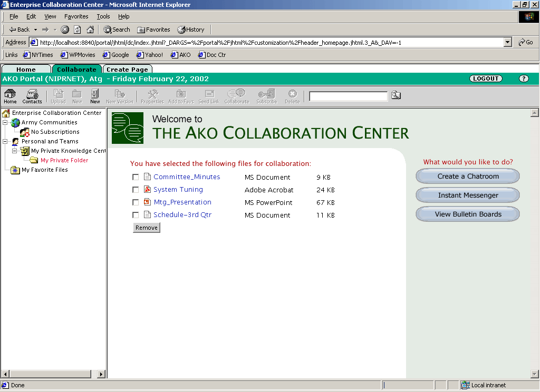
Task: Open Contacts from the portal toolbar
Action: coord(32,95)
